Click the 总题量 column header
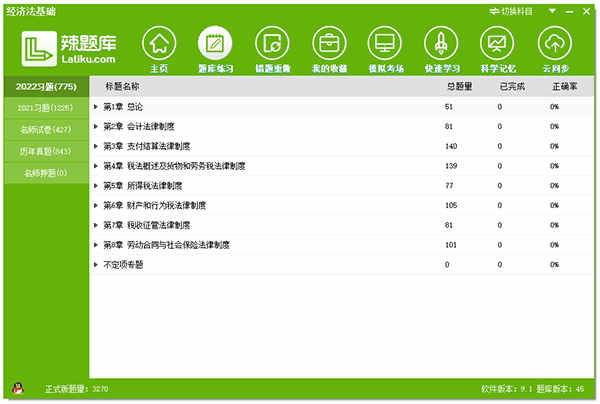The image size is (600, 404). click(460, 86)
